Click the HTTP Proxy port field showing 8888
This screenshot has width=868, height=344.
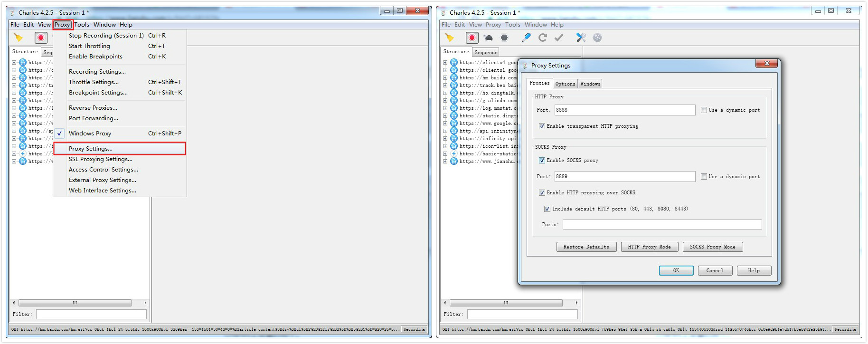point(624,110)
